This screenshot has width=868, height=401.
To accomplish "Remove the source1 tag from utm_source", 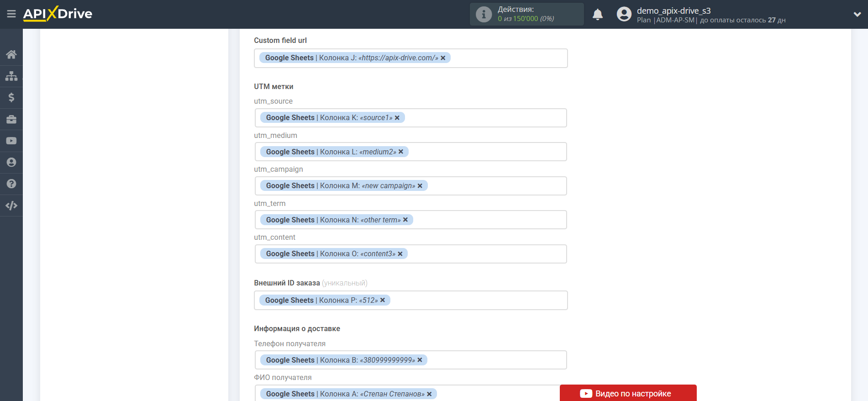I will pos(397,118).
